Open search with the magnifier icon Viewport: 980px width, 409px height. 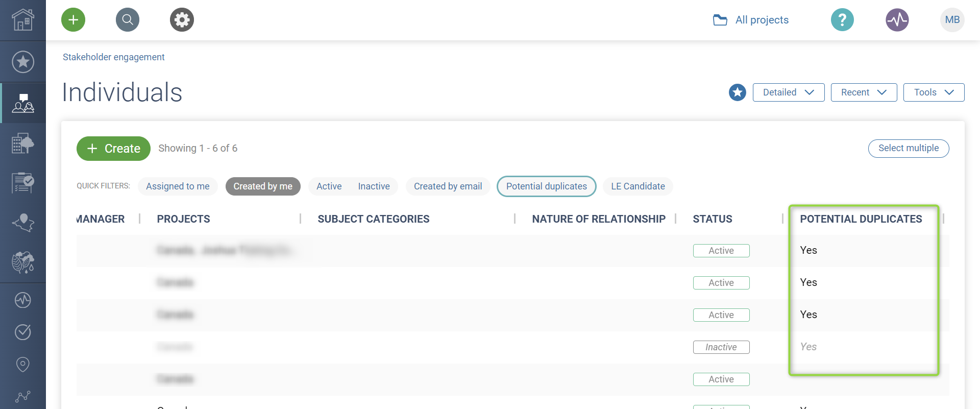[128, 20]
